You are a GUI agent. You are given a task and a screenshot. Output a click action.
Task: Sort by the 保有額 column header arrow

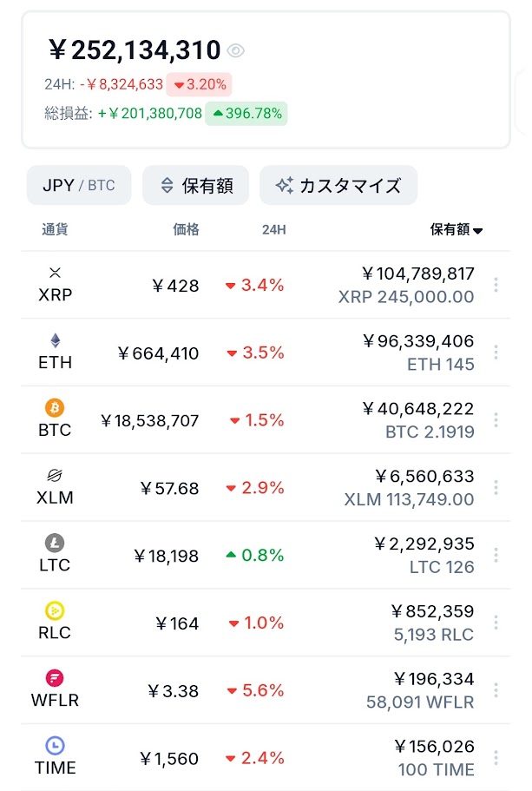[477, 231]
